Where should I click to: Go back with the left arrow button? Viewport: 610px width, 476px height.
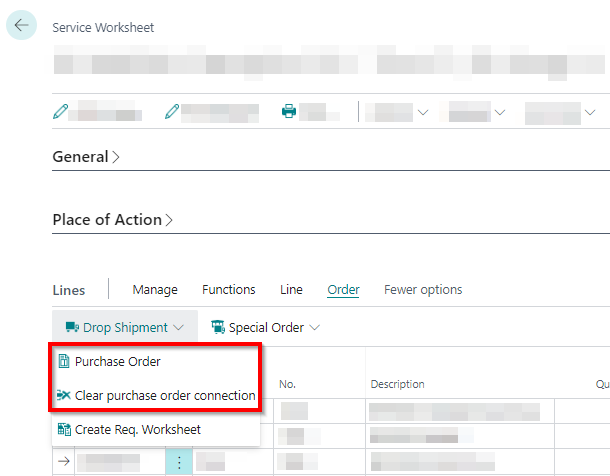(x=21, y=25)
